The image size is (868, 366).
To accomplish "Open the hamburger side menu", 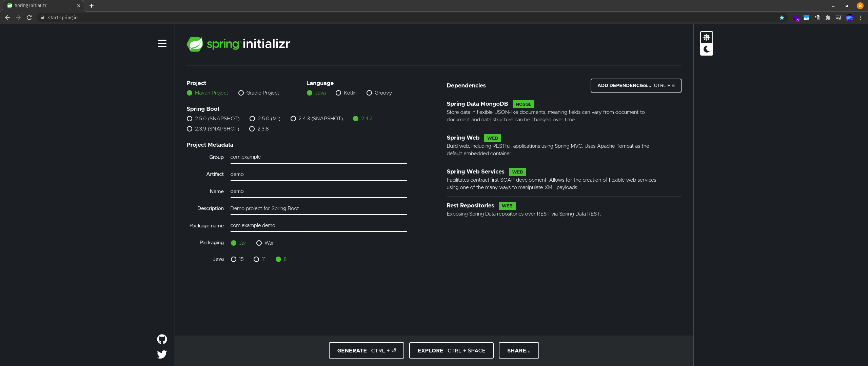I will 162,43.
